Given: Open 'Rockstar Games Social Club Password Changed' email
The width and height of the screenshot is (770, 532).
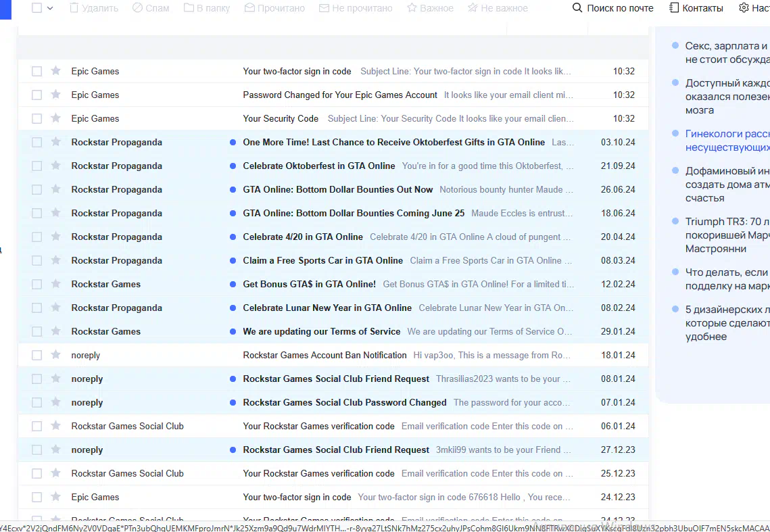Looking at the screenshot, I should click(333, 402).
